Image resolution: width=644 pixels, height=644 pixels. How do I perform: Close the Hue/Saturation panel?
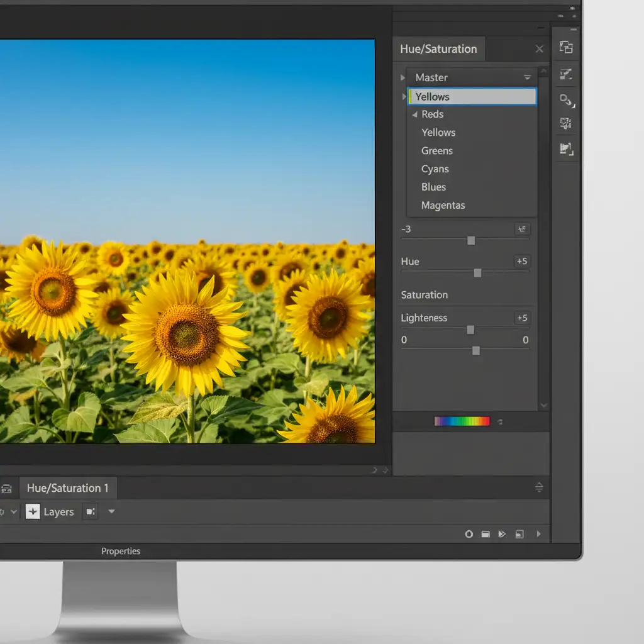(539, 49)
